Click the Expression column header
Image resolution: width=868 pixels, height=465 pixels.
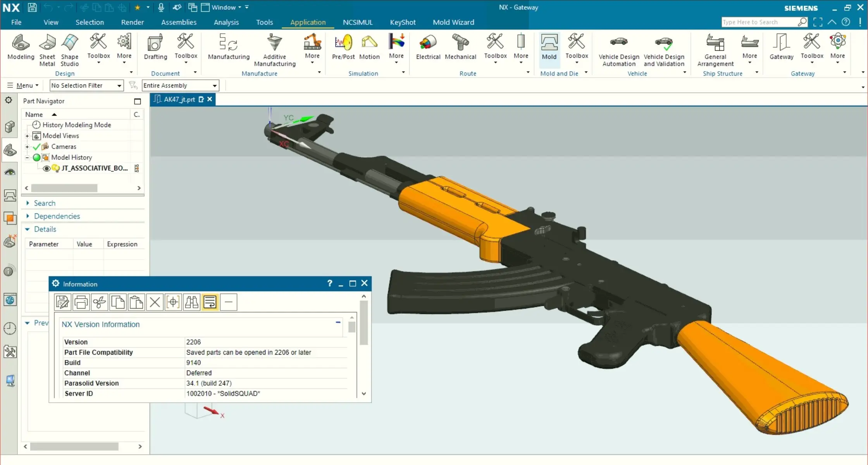[124, 244]
